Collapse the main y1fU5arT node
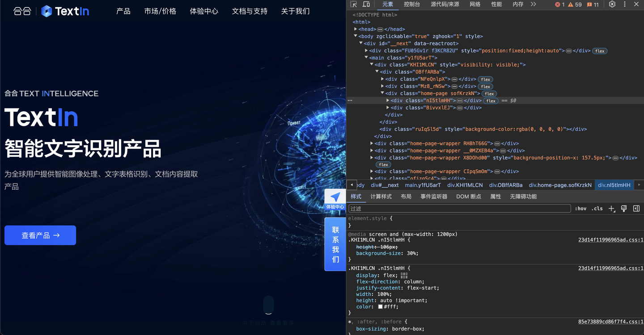644x335 pixels. tap(366, 58)
